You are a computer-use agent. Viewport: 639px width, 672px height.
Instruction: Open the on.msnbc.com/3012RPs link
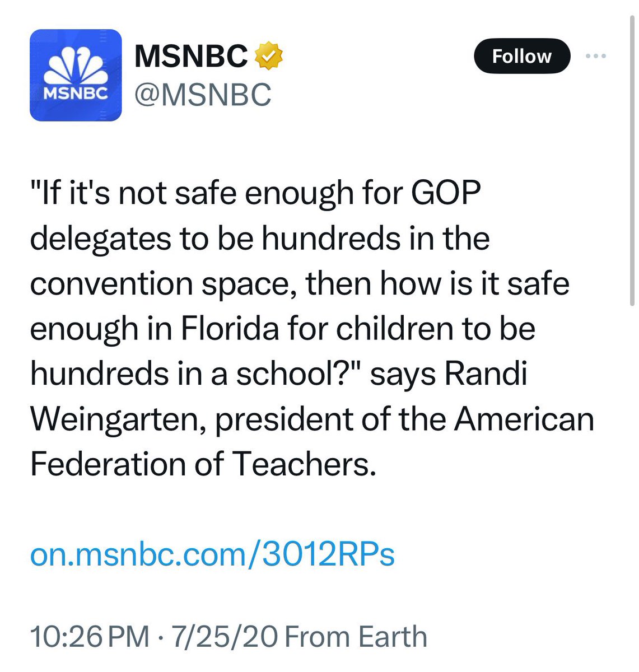click(x=212, y=554)
